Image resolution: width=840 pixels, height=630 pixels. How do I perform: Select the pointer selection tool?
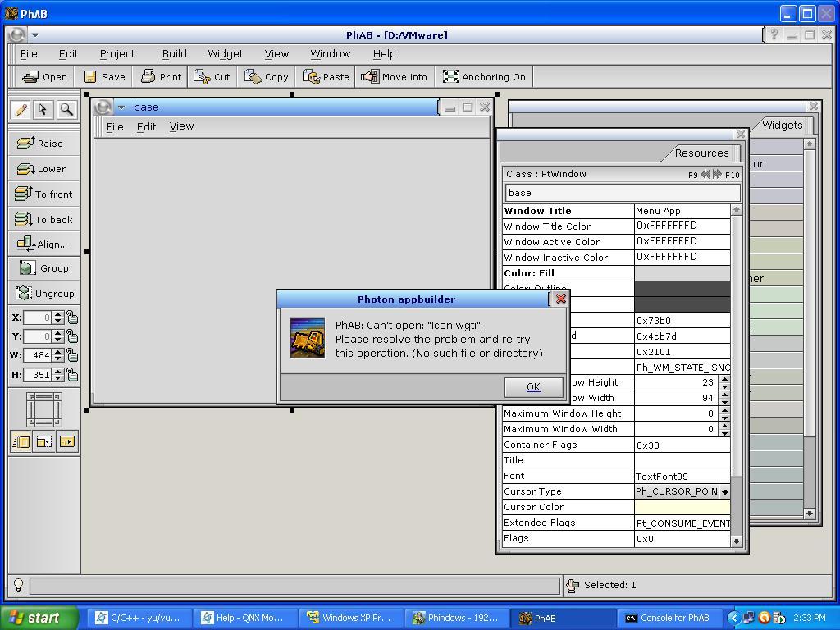(43, 110)
